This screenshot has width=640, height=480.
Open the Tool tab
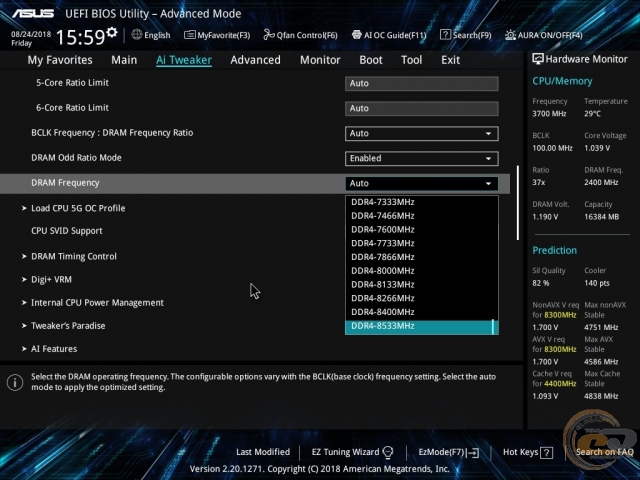[411, 60]
